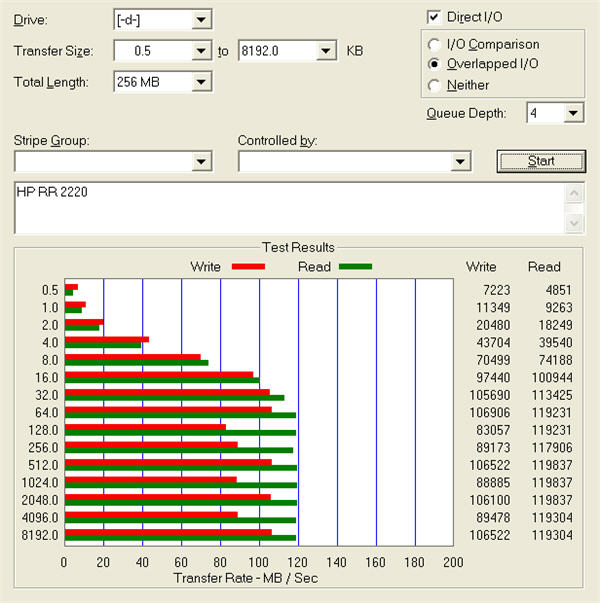Click the Read value 117906
The image size is (600, 603).
552,448
